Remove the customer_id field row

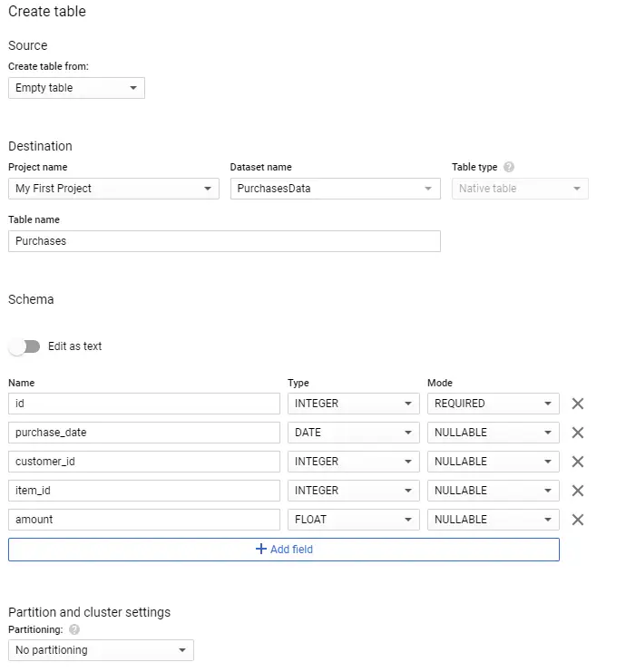coord(578,462)
